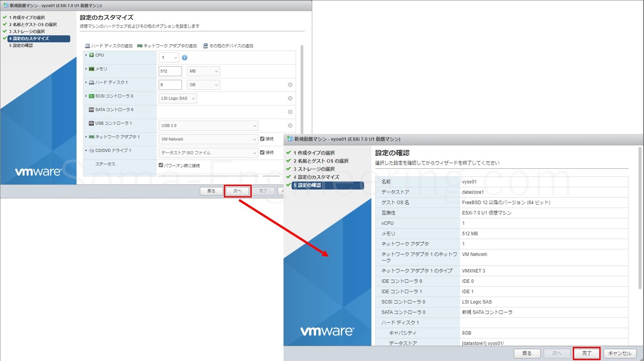The width and height of the screenshot is (644, 361).
Task: Remove Hard Disk 1 with its X icon
Action: [290, 85]
